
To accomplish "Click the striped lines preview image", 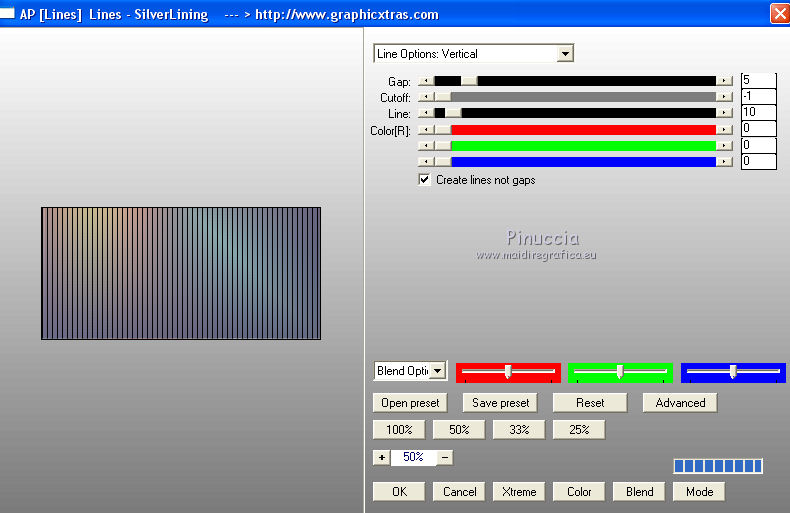I will point(181,273).
